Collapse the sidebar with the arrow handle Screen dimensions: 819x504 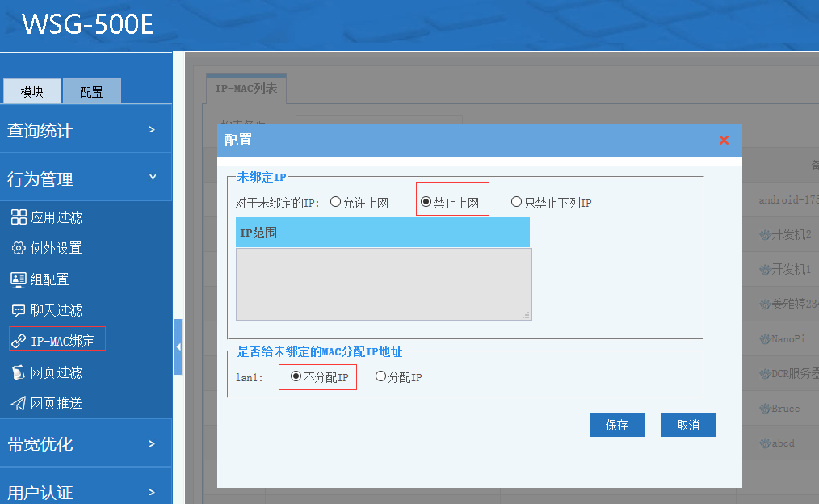pos(178,346)
